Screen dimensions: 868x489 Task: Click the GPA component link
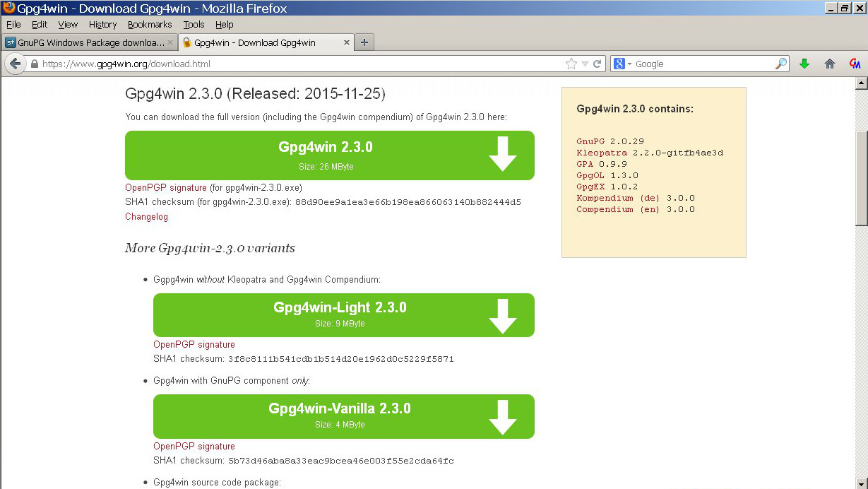click(x=585, y=164)
